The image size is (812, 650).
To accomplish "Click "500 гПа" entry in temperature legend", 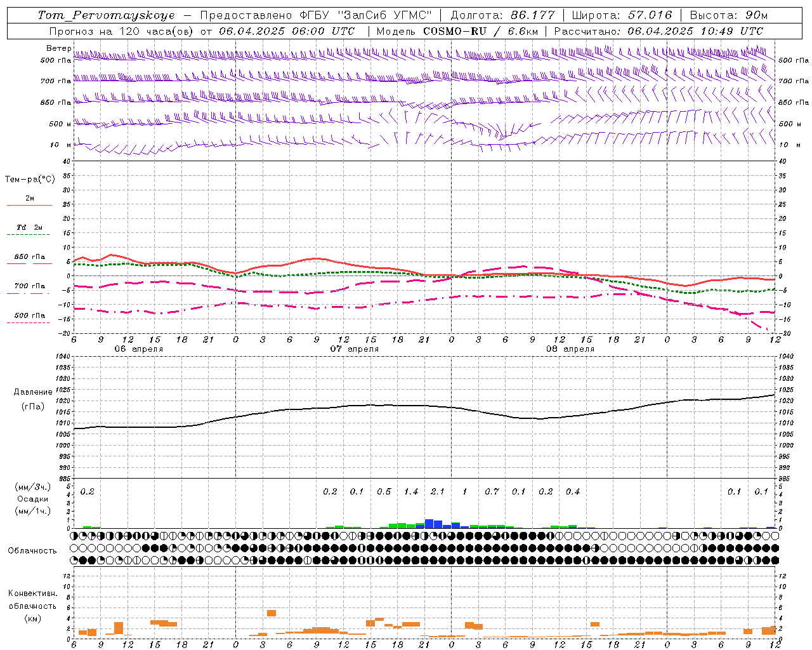I will 30,315.
